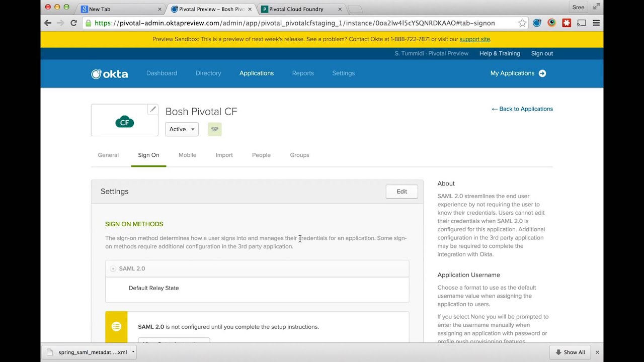The image size is (644, 362).
Task: Switch to the General tab
Action: (x=108, y=155)
